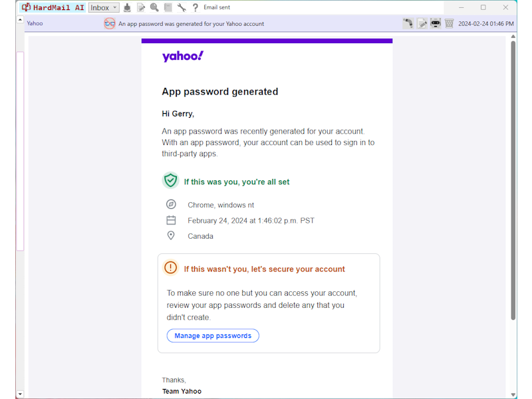532x399 pixels.
Task: Open the Inbox folder dropdown
Action: [103, 7]
